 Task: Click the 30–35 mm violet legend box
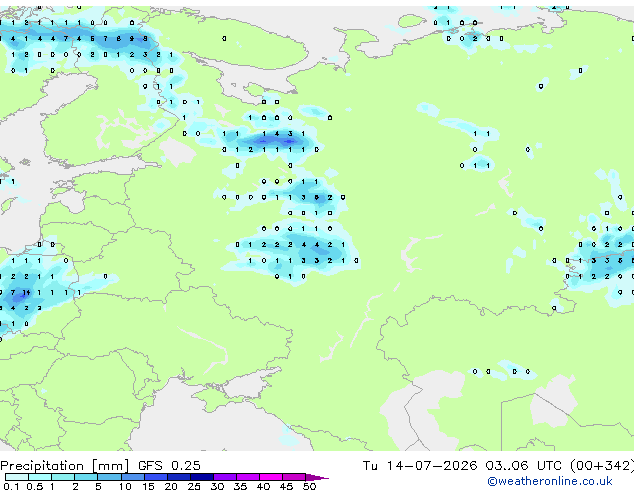pyautogui.click(x=225, y=477)
